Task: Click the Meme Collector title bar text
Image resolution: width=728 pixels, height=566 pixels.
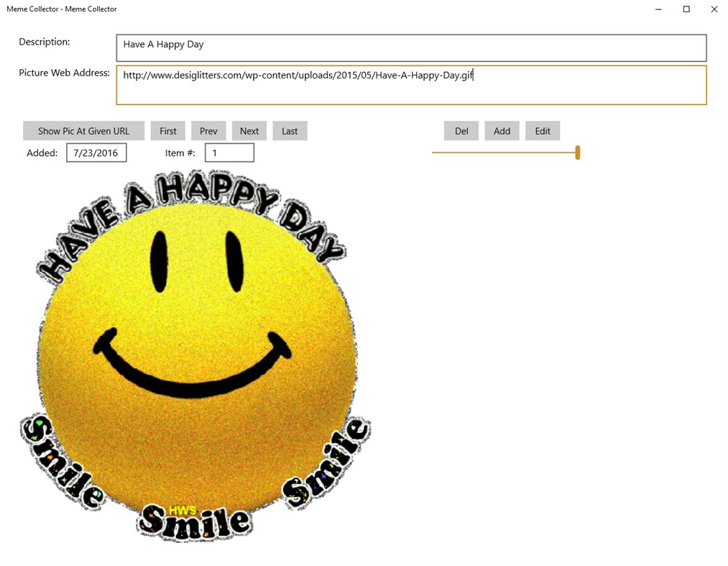Action: (x=61, y=9)
